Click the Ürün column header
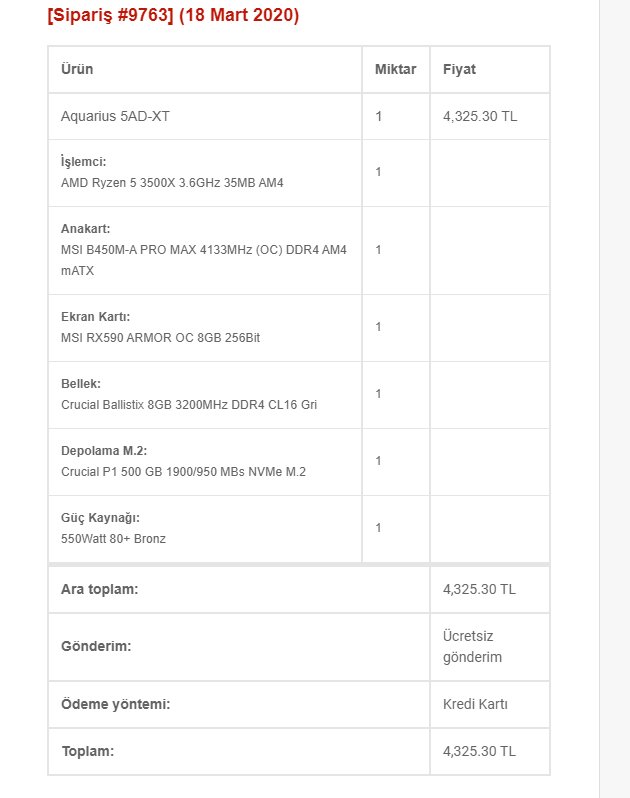Viewport: 630px width, 798px height. (77, 69)
